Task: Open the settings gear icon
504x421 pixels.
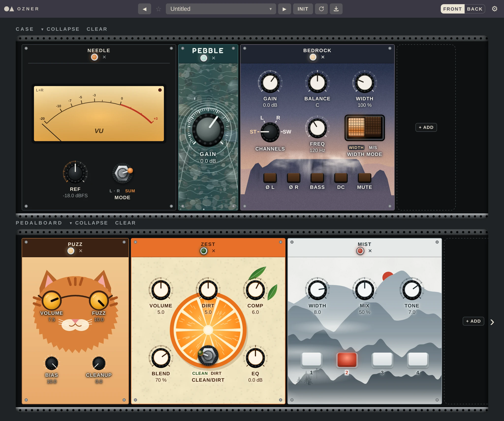Action: 494,9
